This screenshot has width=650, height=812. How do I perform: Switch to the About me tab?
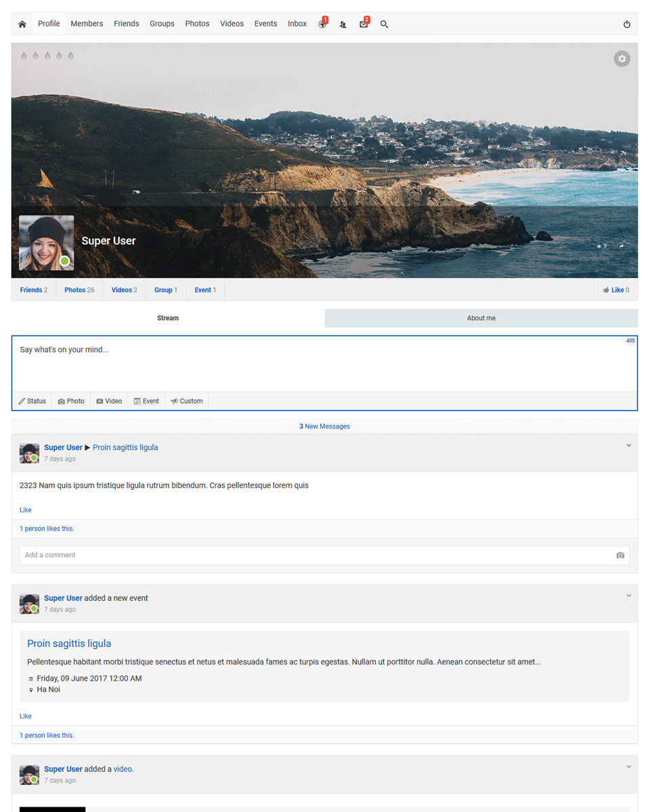coord(481,318)
